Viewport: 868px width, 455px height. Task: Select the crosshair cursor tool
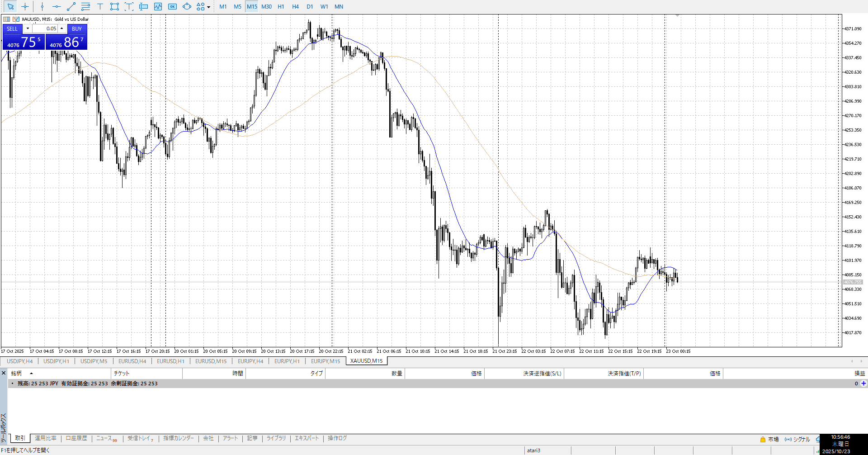(x=25, y=6)
